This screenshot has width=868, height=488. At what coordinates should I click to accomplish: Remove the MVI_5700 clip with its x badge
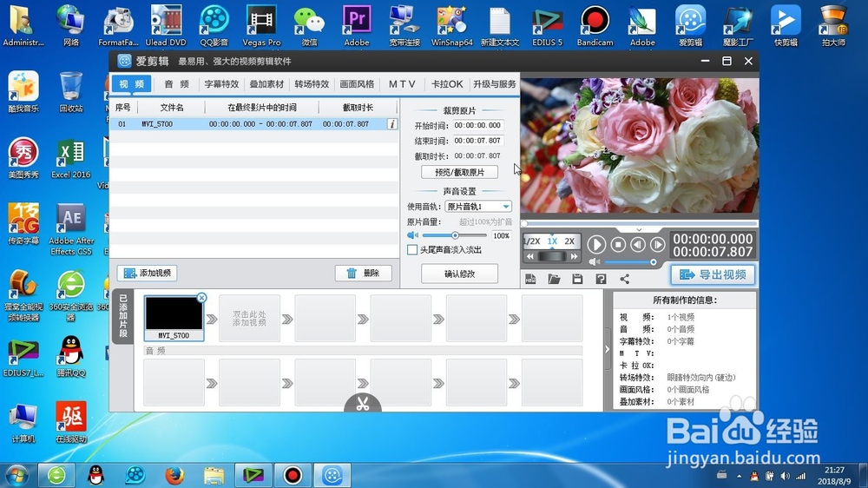pos(201,298)
